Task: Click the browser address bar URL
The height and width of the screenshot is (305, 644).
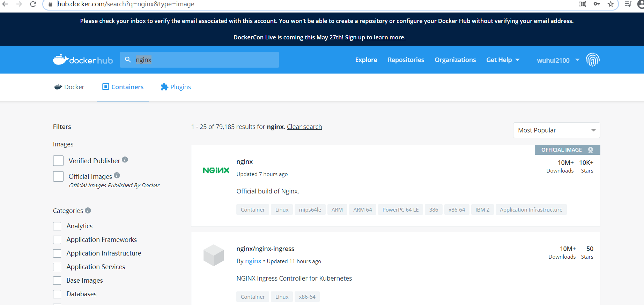Action: pos(126,4)
